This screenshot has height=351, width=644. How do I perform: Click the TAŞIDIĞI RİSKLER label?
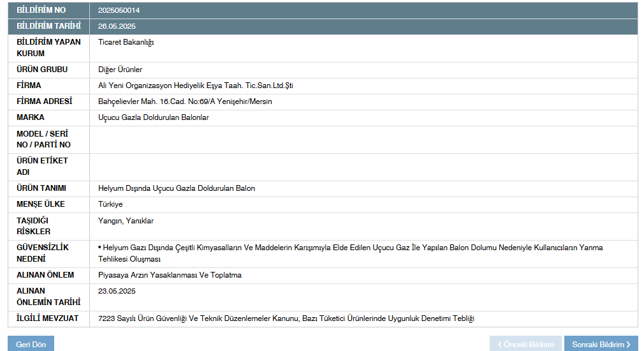pos(34,226)
